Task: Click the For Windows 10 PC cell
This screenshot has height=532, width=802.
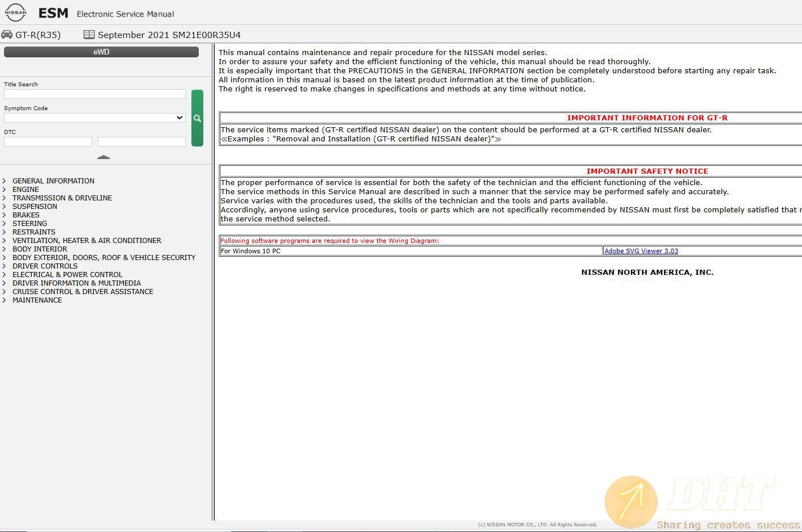Action: (411, 251)
